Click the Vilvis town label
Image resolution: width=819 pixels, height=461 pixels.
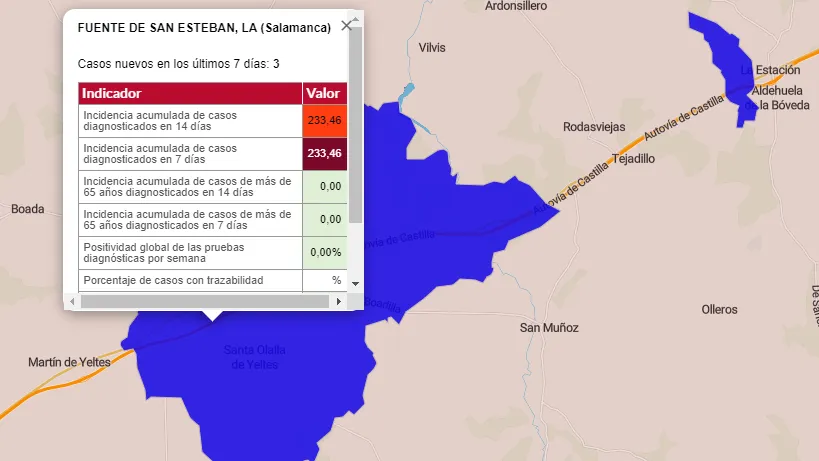coord(432,48)
